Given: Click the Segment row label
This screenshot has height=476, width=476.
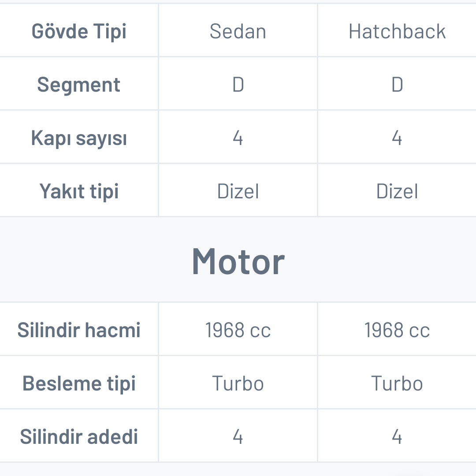Looking at the screenshot, I should [79, 85].
